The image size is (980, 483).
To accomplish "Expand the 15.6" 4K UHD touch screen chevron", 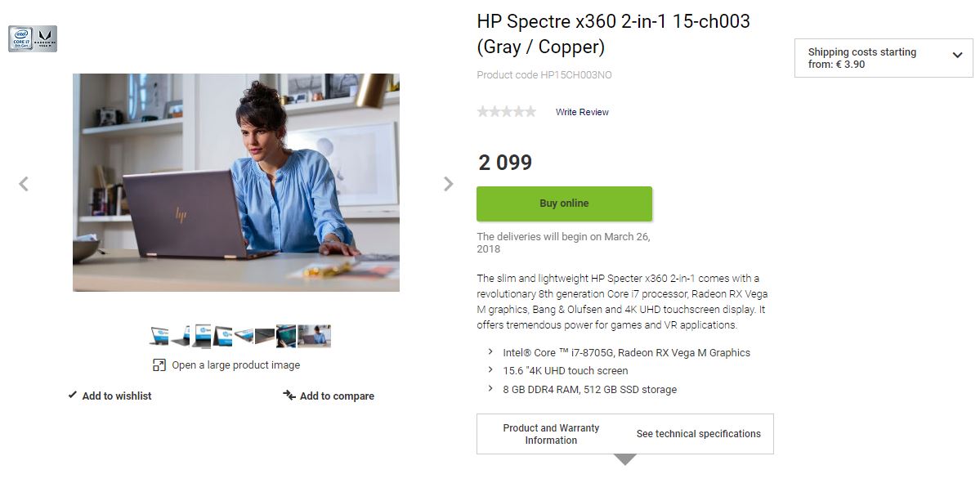I will pyautogui.click(x=490, y=370).
